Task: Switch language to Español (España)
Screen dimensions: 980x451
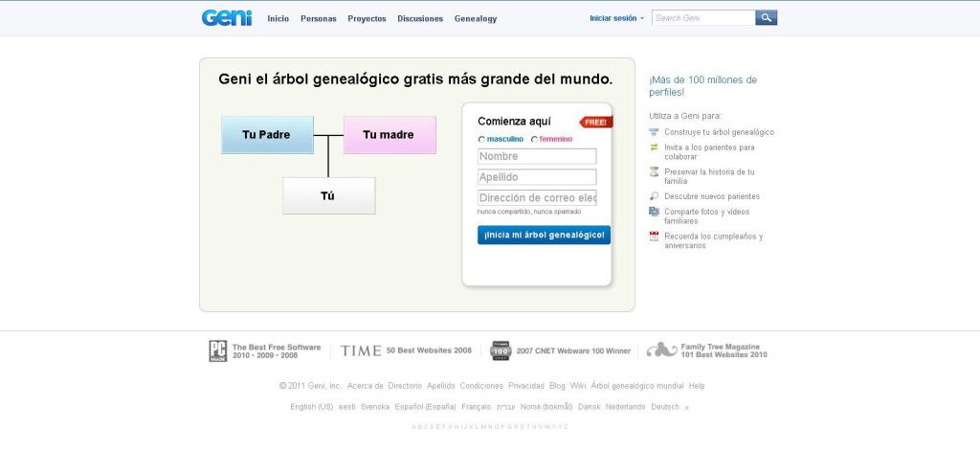Action: pyautogui.click(x=425, y=407)
